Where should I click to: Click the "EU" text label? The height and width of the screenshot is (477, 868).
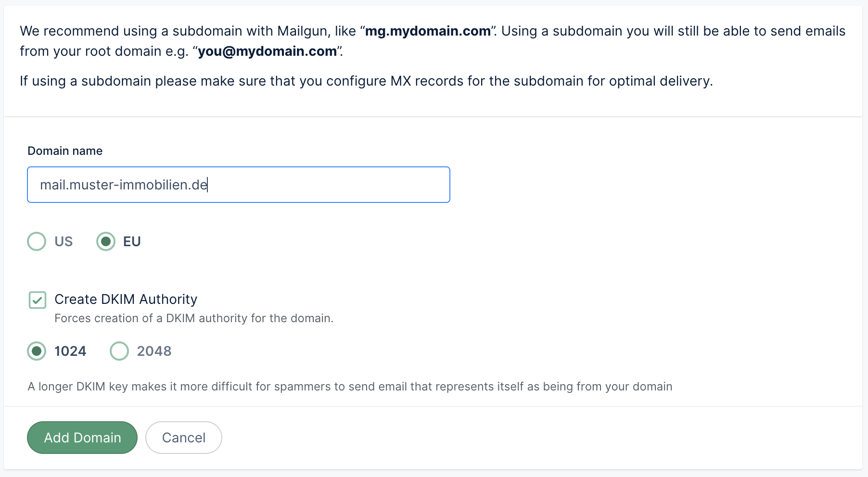(132, 241)
